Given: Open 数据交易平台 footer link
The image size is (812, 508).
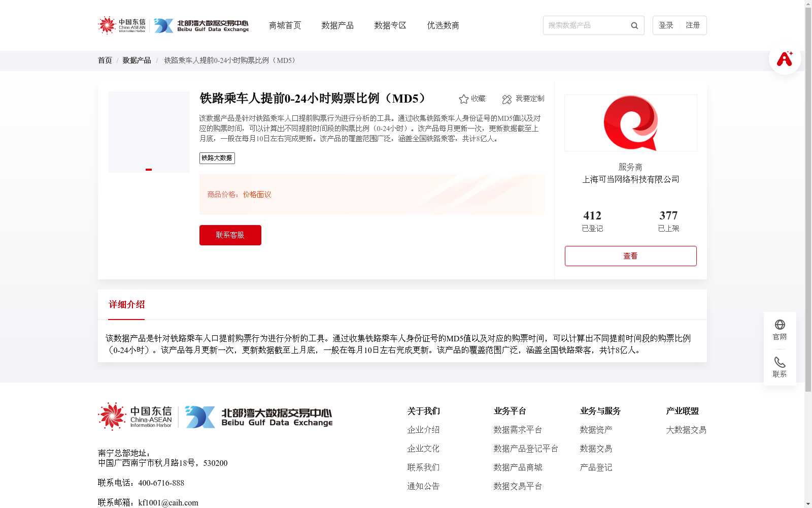Looking at the screenshot, I should [x=518, y=486].
